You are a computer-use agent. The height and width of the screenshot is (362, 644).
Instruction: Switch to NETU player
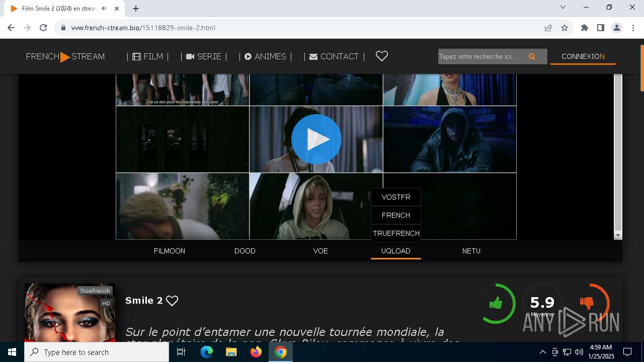point(471,251)
